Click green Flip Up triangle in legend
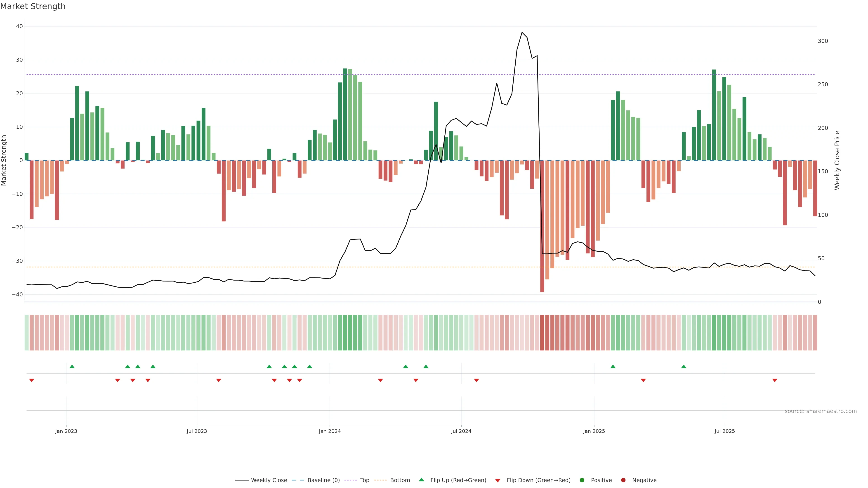Image resolution: width=868 pixels, height=488 pixels. click(421, 480)
